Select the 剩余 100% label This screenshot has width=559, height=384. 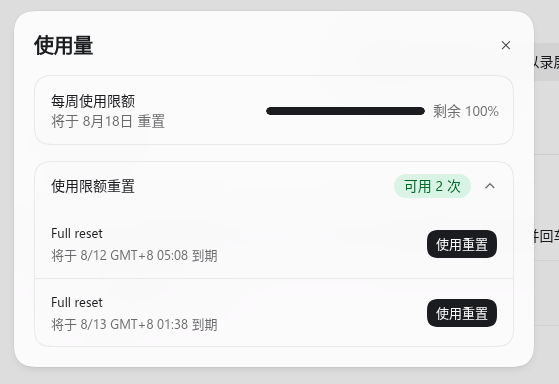[x=466, y=111]
